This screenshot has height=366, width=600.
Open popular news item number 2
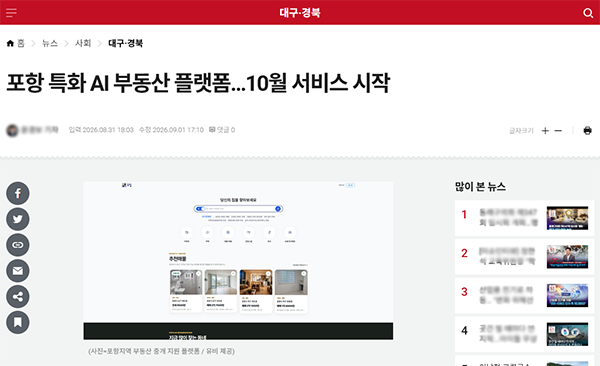pos(525,257)
